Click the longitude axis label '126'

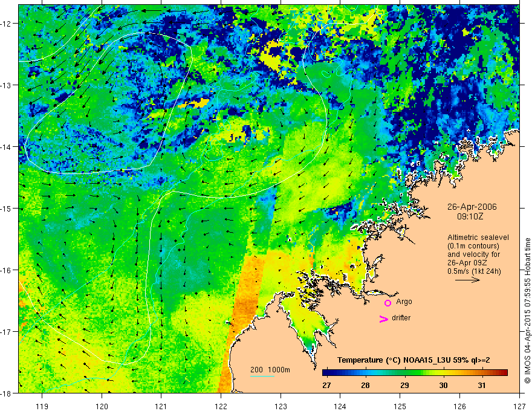459,406
